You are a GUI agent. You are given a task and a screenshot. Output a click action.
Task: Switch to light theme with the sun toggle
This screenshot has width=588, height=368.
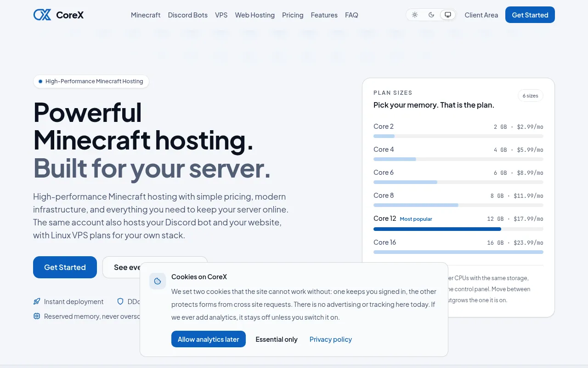point(415,15)
